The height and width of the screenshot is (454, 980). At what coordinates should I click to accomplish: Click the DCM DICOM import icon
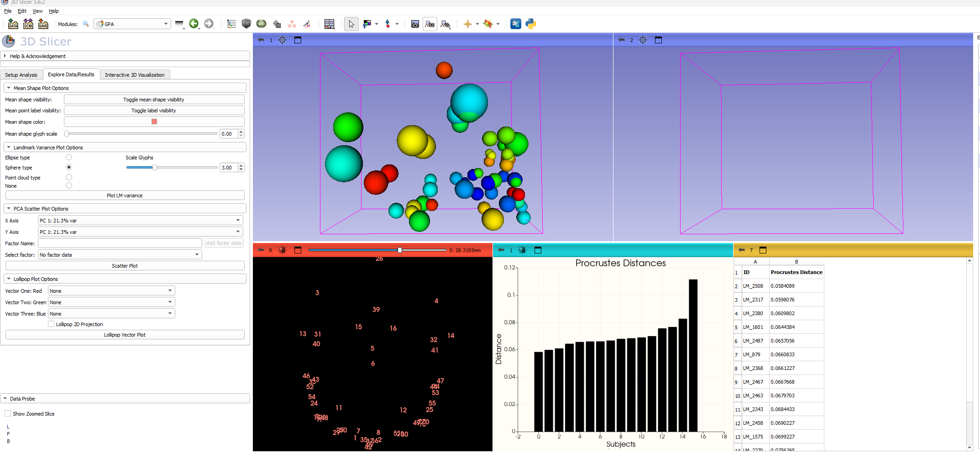click(28, 24)
